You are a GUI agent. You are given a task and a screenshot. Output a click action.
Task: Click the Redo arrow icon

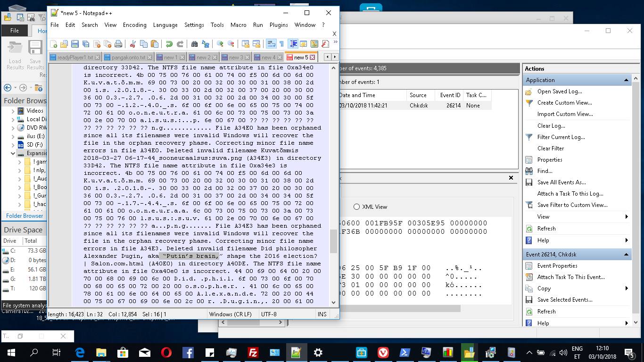pos(180,44)
